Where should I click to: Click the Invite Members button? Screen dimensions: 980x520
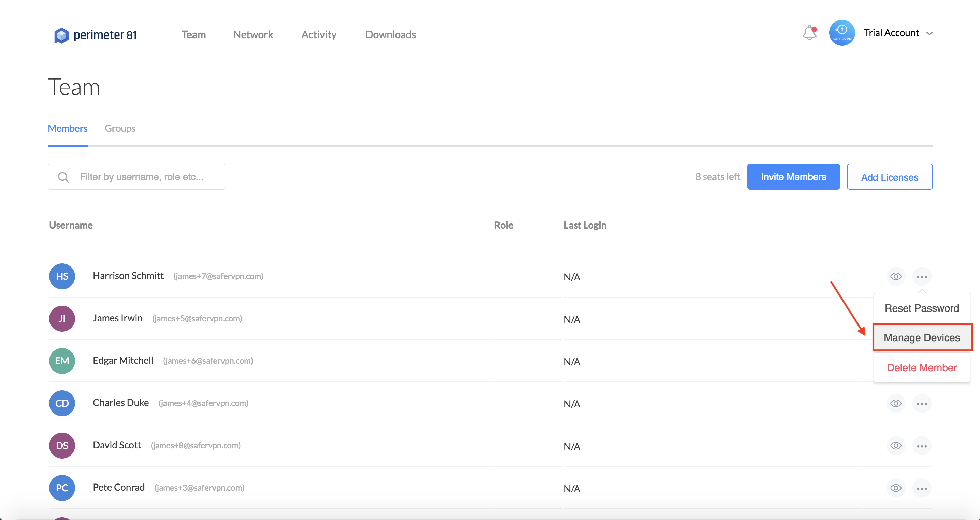click(793, 177)
